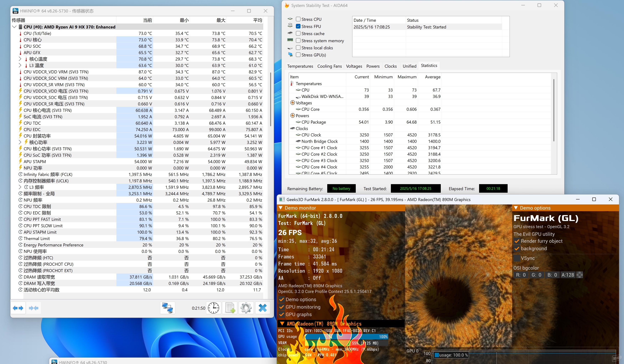Toggle Demo options checkbox in Demo monitor
Image resolution: width=624 pixels, height=364 pixels.
(x=282, y=299)
